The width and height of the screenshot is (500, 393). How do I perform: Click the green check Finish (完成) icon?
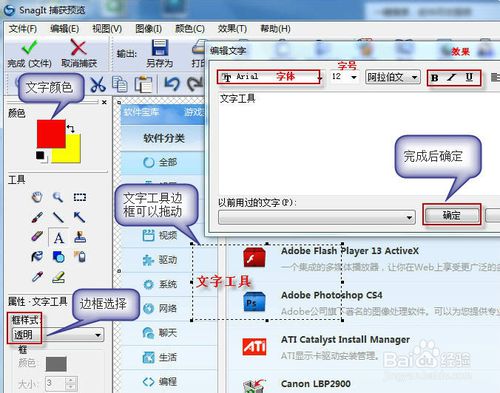(29, 48)
